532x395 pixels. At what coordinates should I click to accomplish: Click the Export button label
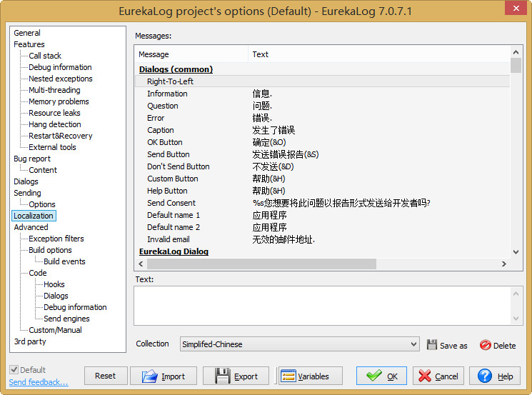[x=246, y=376]
